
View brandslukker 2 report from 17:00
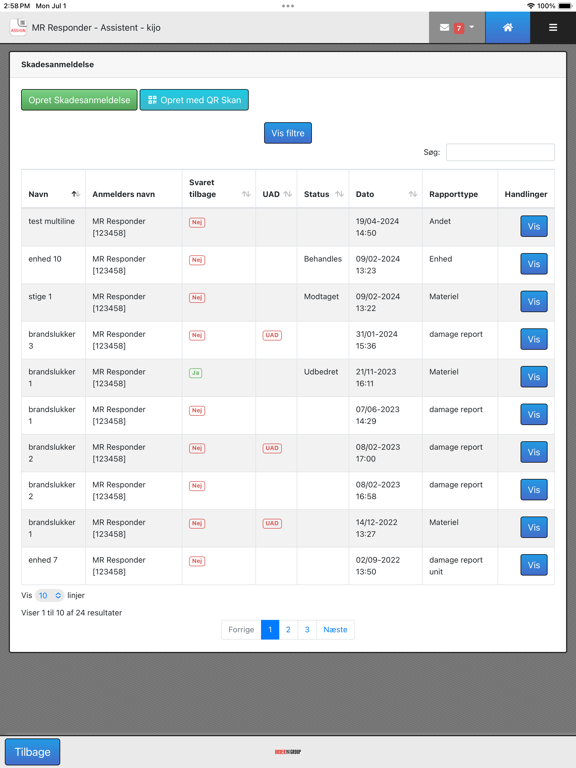[x=533, y=452]
